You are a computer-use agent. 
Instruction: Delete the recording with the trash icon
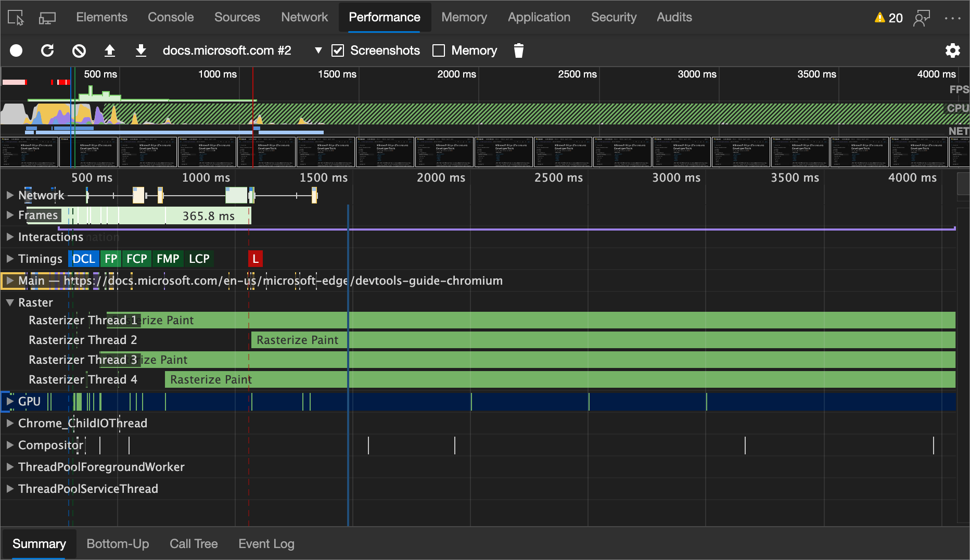pyautogui.click(x=518, y=50)
